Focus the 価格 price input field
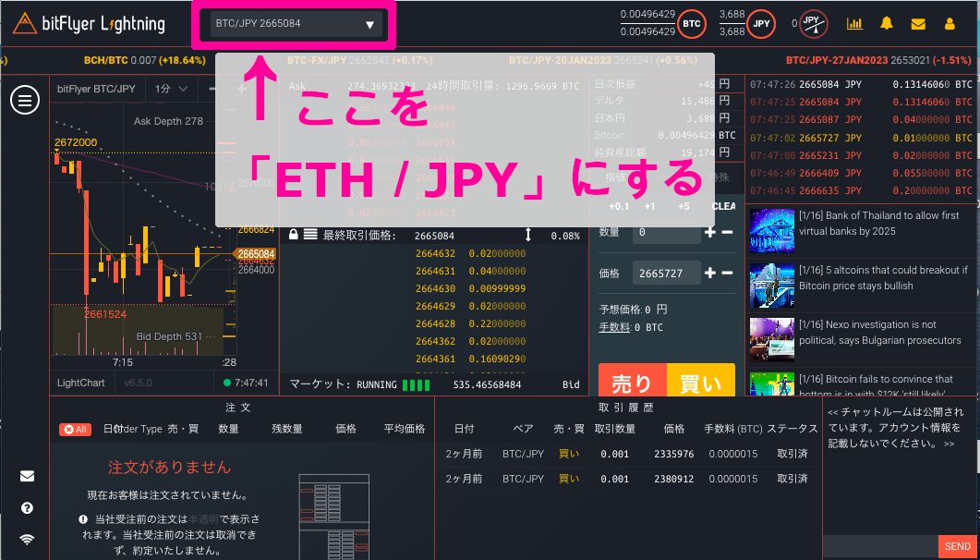Screen dimensions: 980x560 666,274
